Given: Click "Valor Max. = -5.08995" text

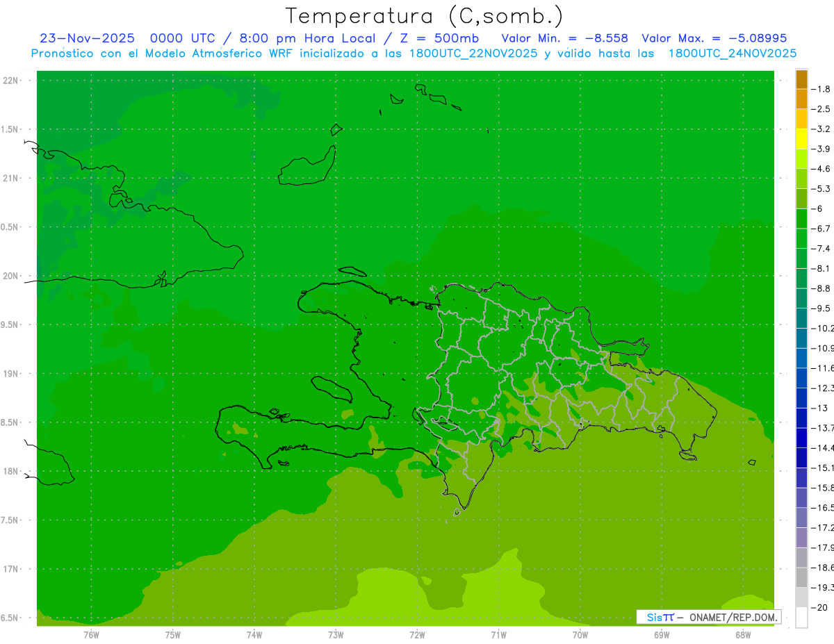Looking at the screenshot, I should tap(714, 38).
